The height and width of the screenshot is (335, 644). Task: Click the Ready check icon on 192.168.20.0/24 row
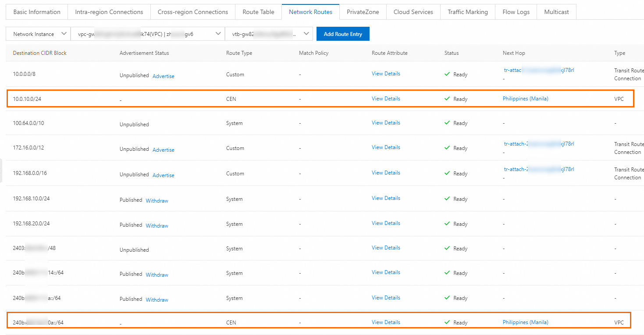(x=447, y=224)
